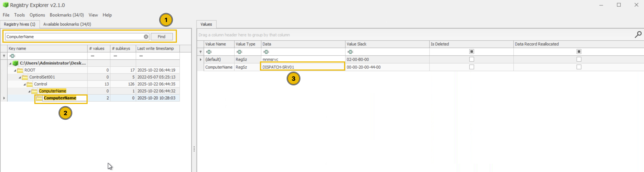Screen dimensions: 644x172
Task: Click the folder icon next to ROOT
Action: click(x=20, y=70)
